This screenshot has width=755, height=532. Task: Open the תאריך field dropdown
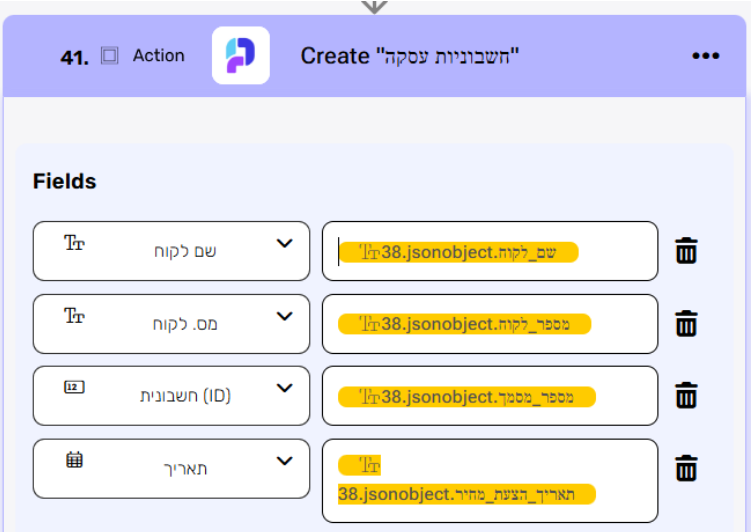click(284, 462)
